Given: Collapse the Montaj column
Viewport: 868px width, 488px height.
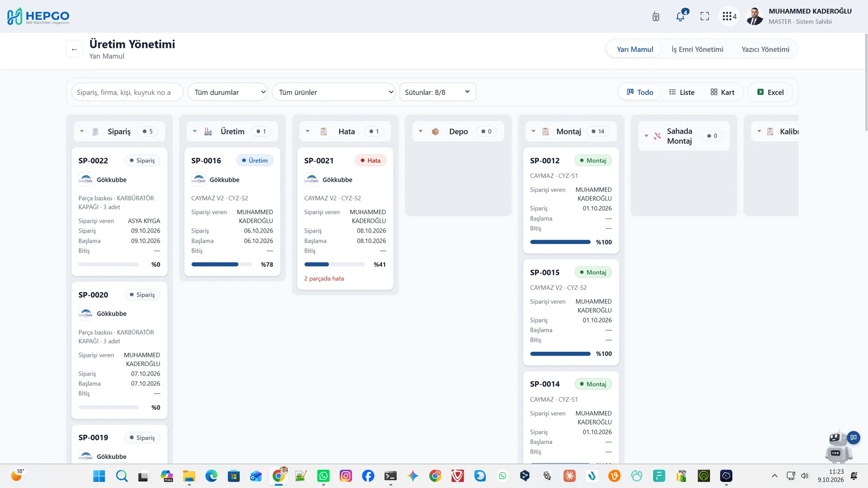Looking at the screenshot, I should [533, 131].
